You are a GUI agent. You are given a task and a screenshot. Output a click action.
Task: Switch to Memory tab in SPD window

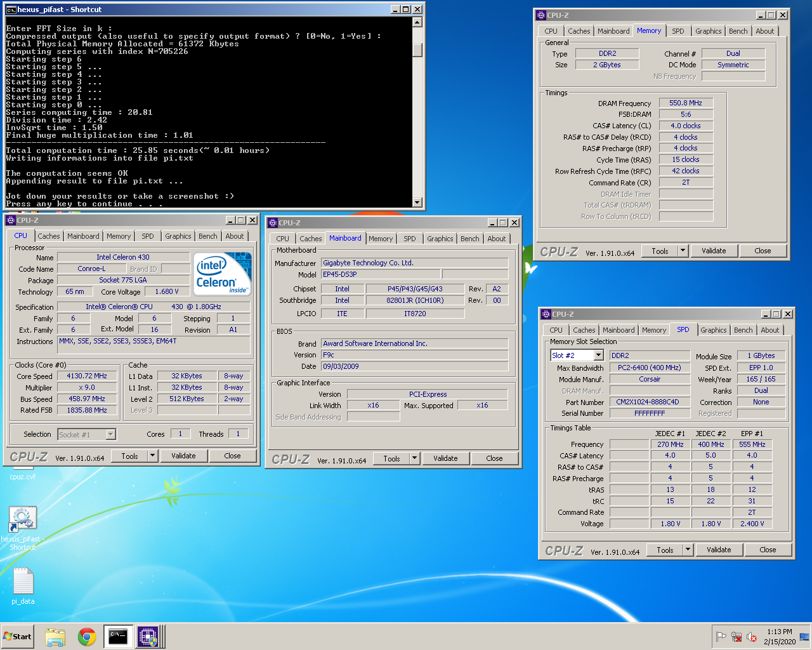[653, 330]
